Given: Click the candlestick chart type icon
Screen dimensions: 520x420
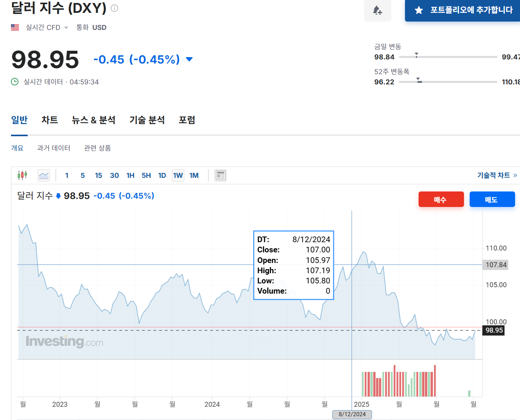Looking at the screenshot, I should point(22,175).
